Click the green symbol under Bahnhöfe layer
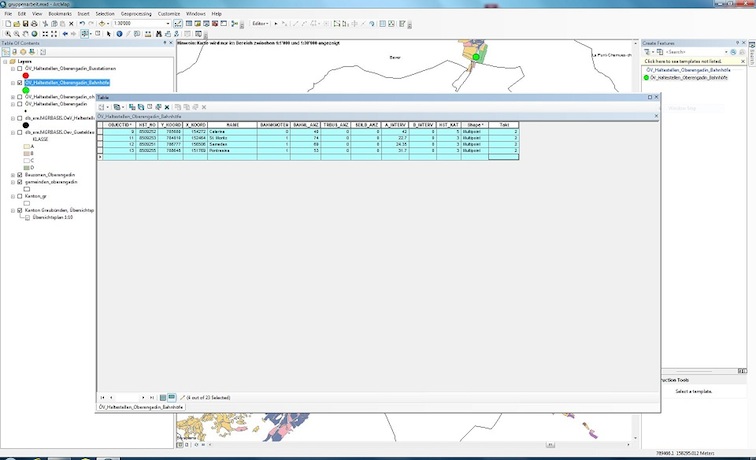 [x=26, y=90]
